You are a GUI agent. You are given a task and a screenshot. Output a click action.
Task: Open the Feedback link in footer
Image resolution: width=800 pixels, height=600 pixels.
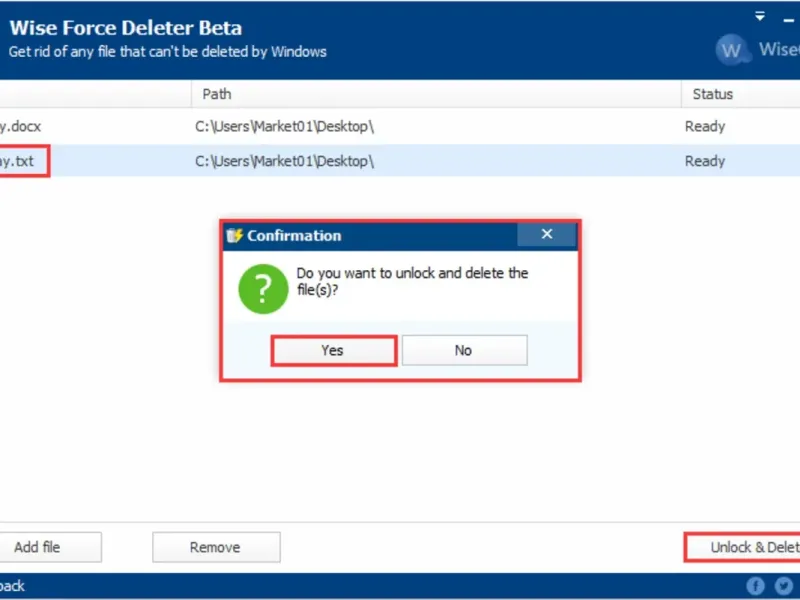click(12, 586)
